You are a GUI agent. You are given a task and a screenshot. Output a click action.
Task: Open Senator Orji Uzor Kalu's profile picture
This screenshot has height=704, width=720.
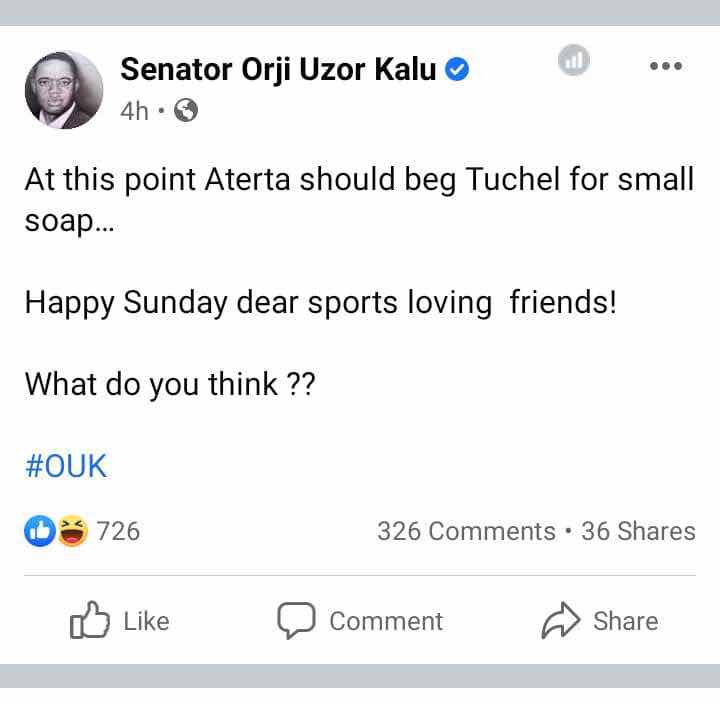(64, 90)
